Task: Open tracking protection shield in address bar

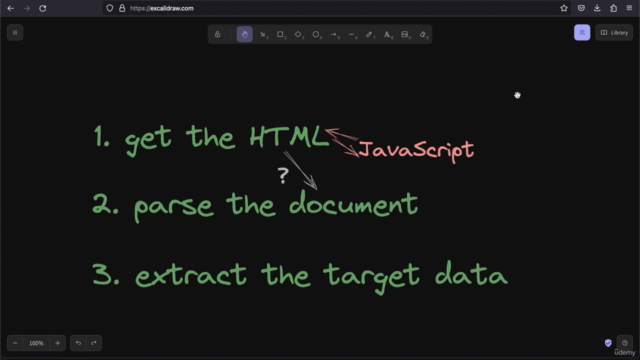Action: tap(110, 8)
